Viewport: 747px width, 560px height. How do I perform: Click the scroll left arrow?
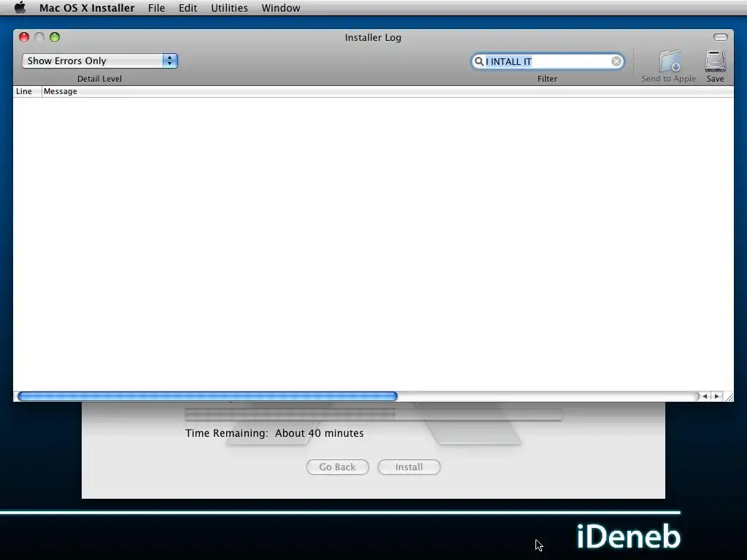tap(705, 396)
